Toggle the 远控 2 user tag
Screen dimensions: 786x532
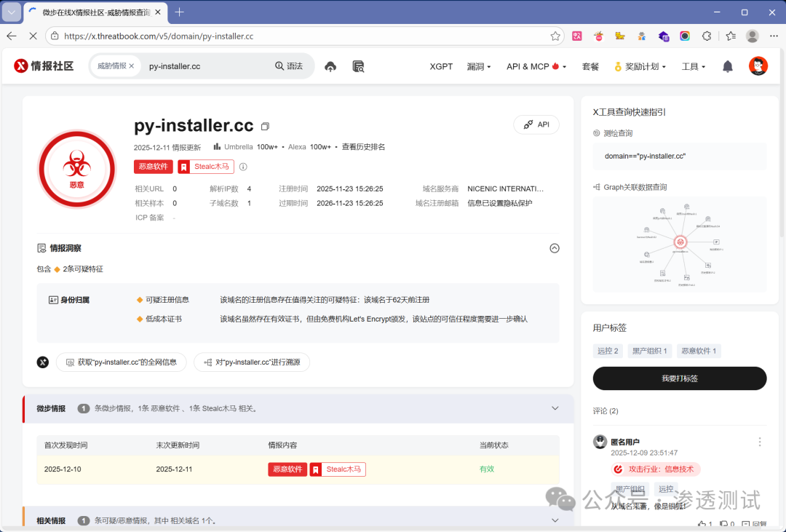(x=608, y=351)
